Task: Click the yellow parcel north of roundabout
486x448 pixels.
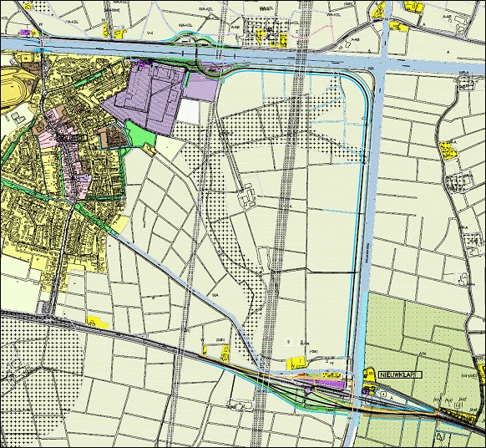Action: point(296,364)
